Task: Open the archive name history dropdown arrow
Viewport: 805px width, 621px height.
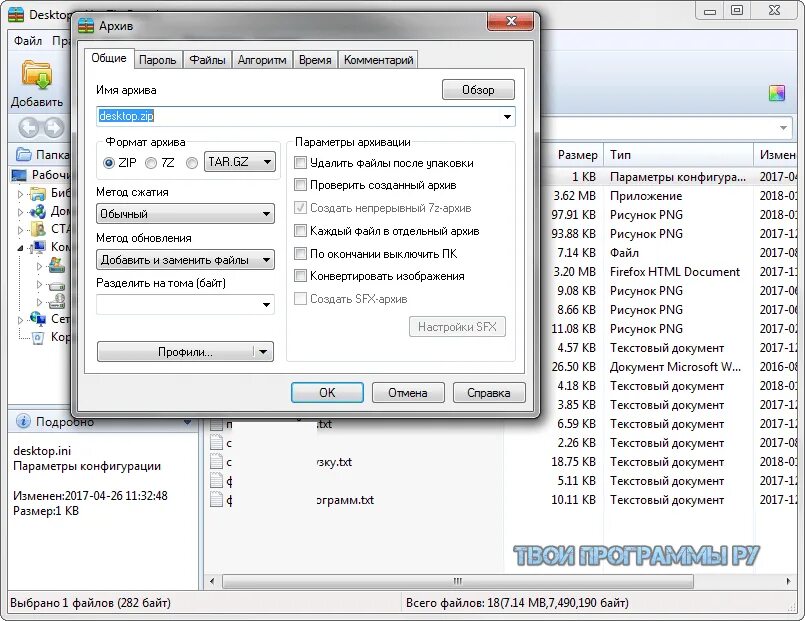Action: coord(507,117)
